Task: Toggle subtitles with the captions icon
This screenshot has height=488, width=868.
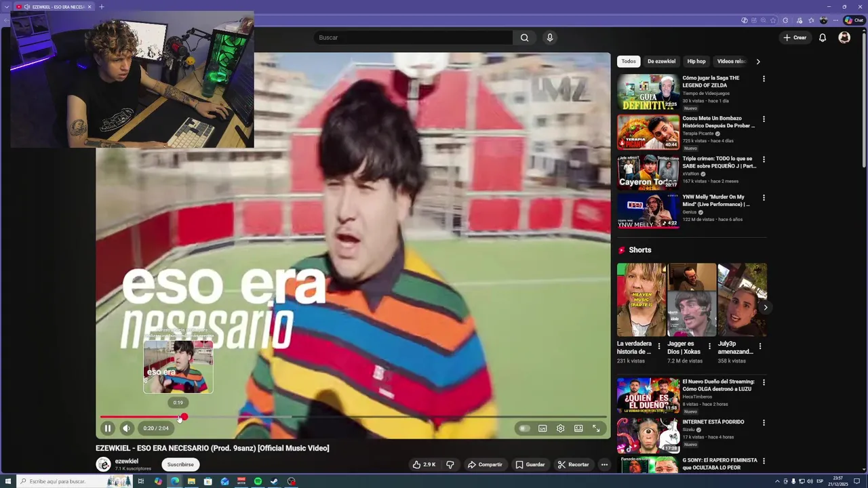Action: [542, 428]
